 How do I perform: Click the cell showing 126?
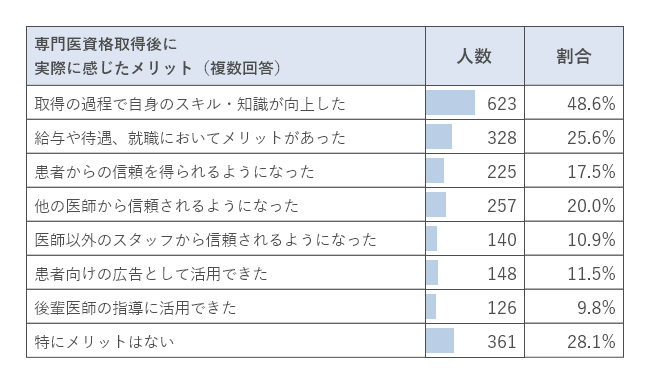coord(475,307)
